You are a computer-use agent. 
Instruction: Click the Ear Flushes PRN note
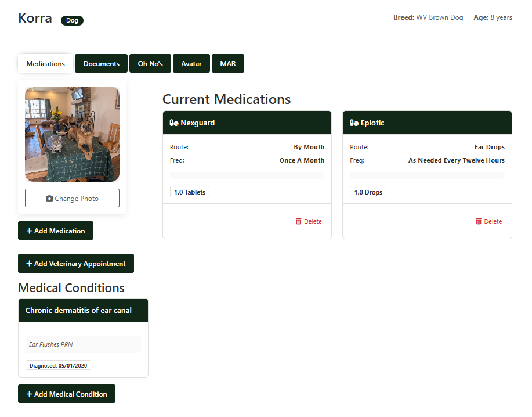(x=83, y=344)
